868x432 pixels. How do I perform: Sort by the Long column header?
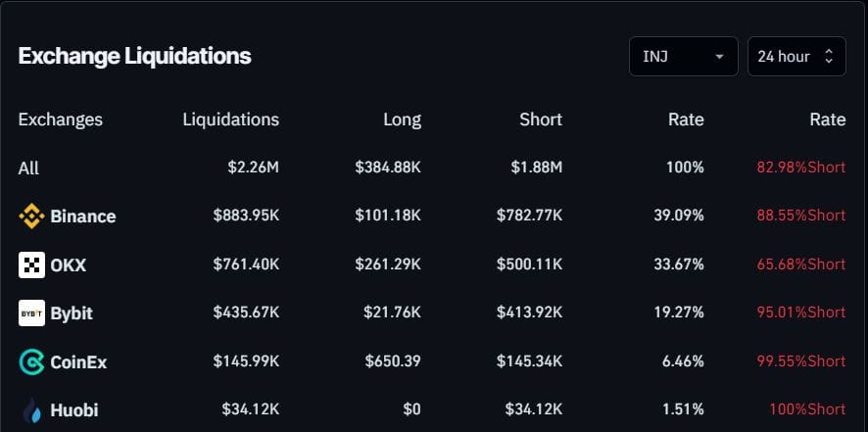(x=402, y=120)
